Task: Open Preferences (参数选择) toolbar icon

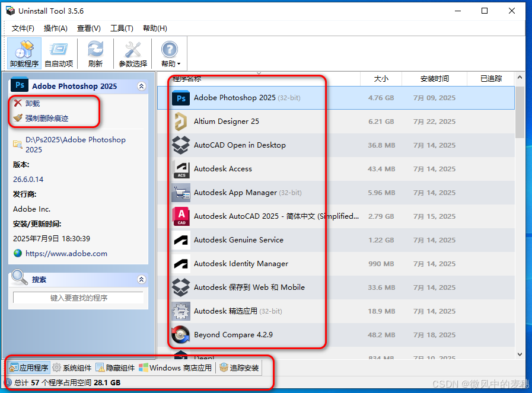Action: click(x=133, y=53)
